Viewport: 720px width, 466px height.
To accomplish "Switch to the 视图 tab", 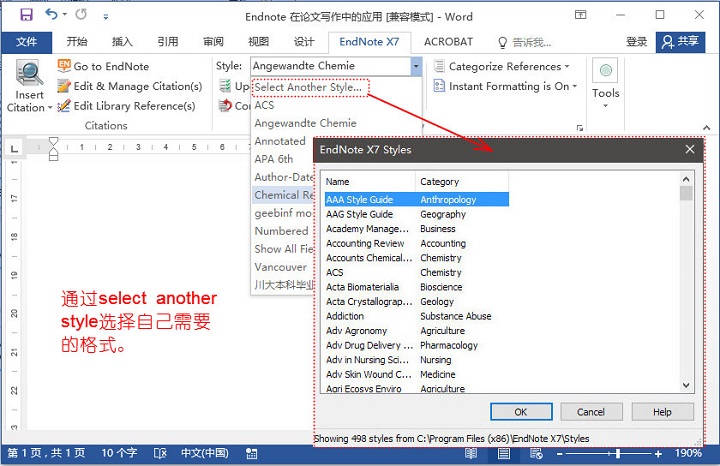I will pos(259,42).
